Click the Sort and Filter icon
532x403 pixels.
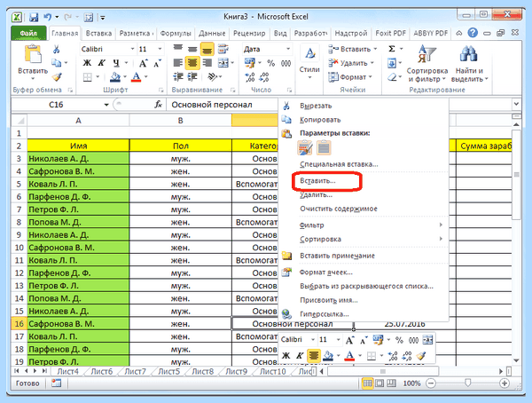[x=426, y=54]
